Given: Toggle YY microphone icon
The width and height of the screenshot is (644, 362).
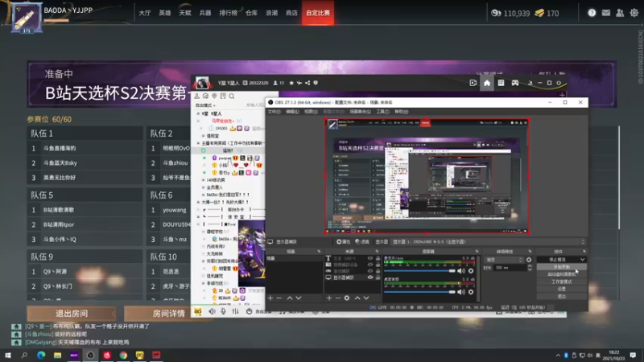Looking at the screenshot, I should pyautogui.click(x=224, y=311).
